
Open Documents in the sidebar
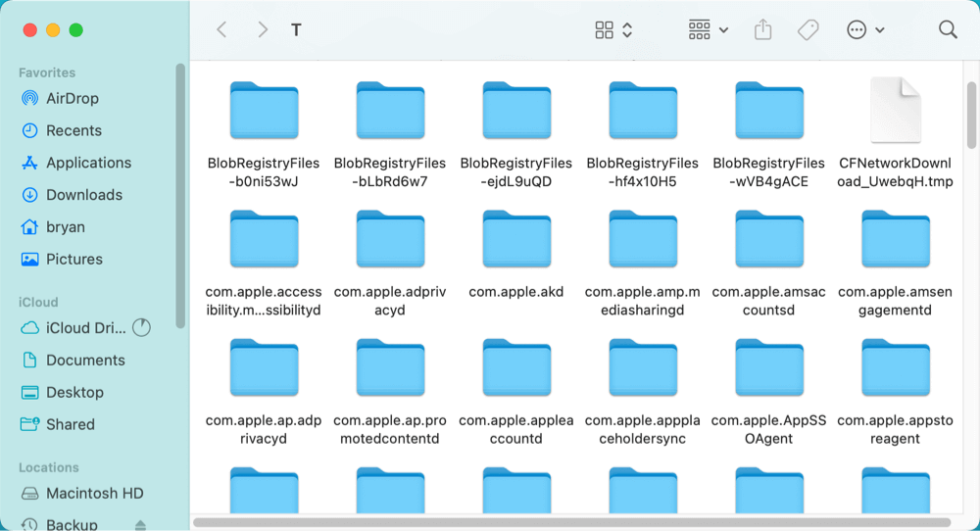85,361
